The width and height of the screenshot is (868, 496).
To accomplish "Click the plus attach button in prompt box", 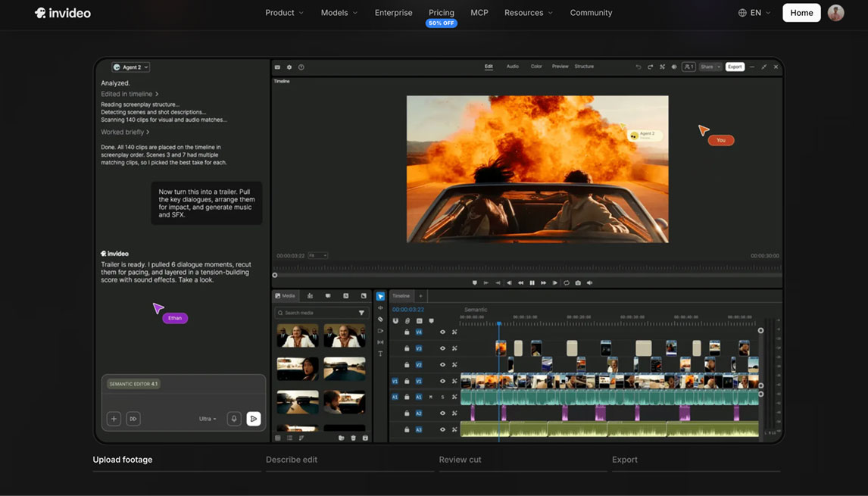I will (114, 419).
